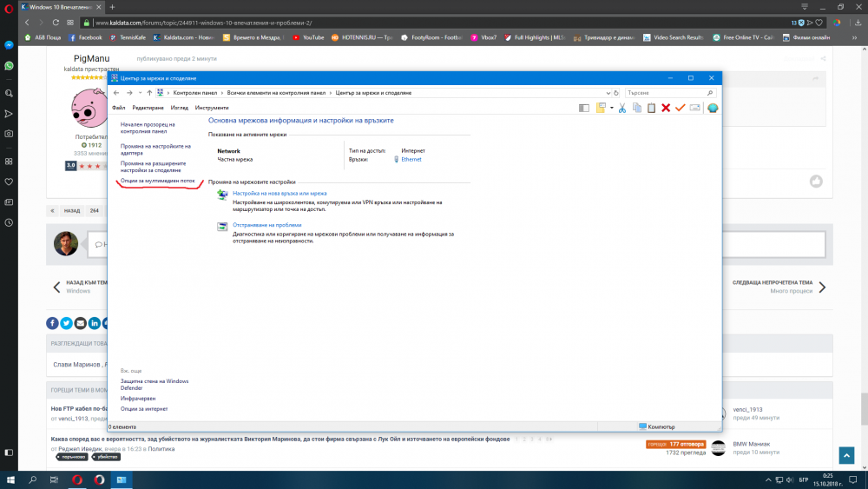
Task: Select the Windows 10 Впечатления browser tab
Action: pyautogui.click(x=61, y=7)
